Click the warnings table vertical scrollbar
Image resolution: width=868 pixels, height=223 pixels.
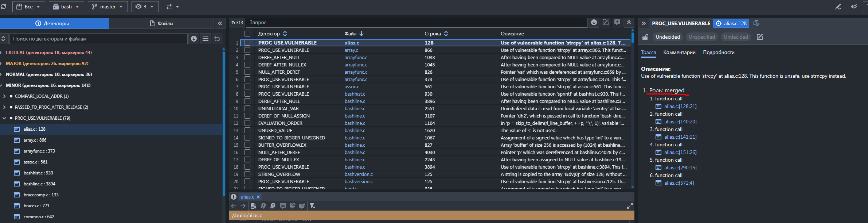point(633,109)
